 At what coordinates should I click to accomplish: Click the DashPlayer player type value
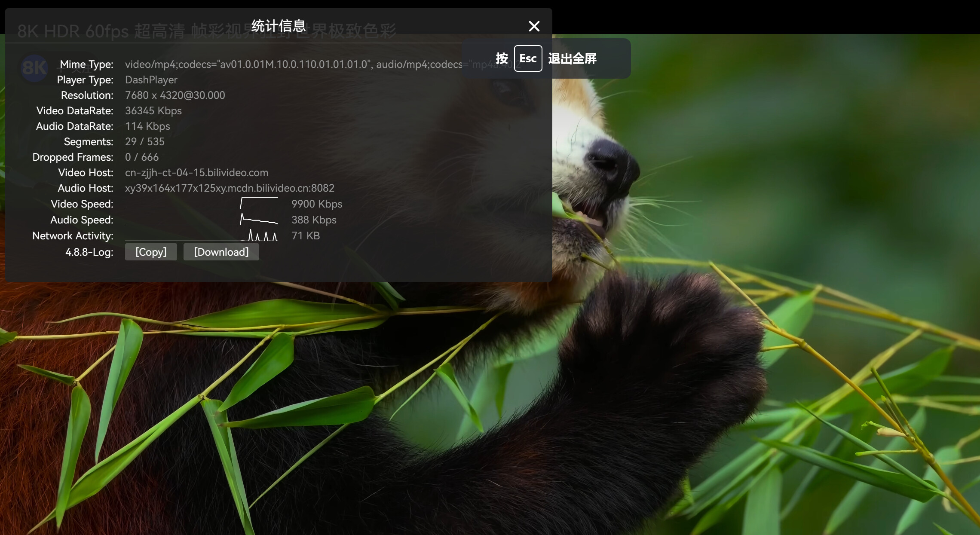pos(151,80)
